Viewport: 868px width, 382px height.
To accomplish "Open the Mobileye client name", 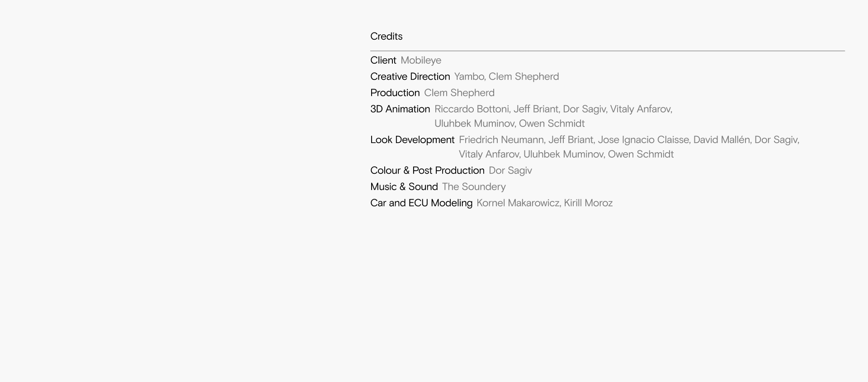I will coord(420,61).
